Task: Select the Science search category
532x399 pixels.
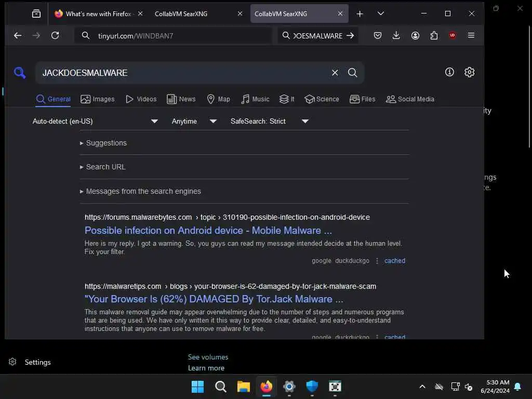Action: coord(322,99)
